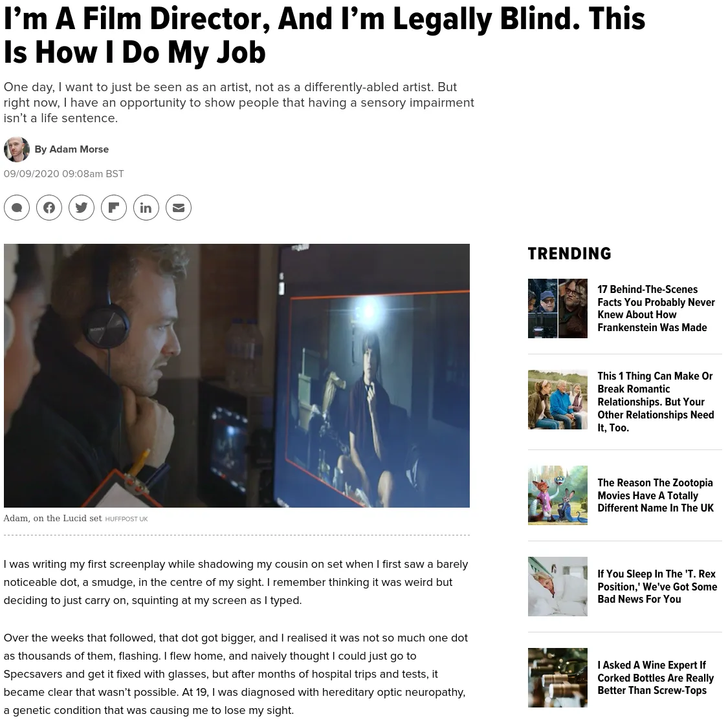
Task: Open the comments bubble icon
Action: [17, 208]
